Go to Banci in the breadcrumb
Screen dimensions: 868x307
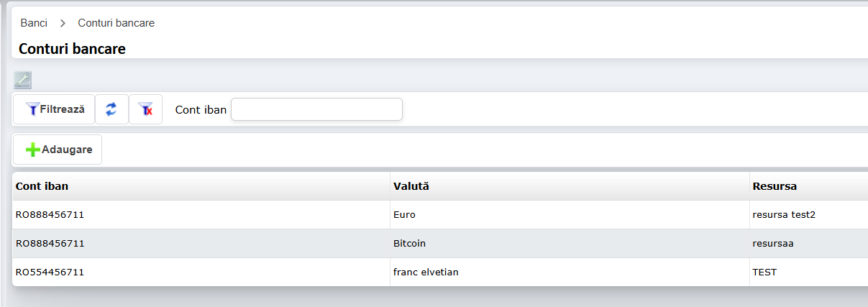(34, 23)
